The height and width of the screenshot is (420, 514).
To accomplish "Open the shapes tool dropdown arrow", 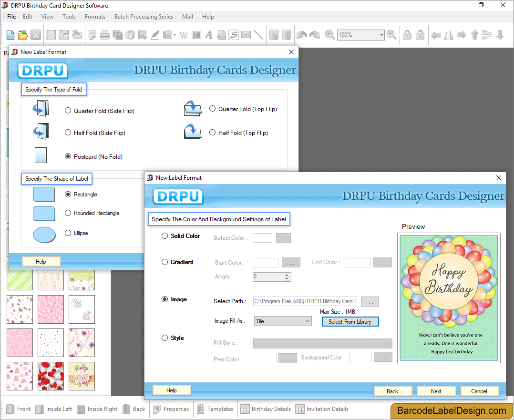I will pyautogui.click(x=175, y=35).
